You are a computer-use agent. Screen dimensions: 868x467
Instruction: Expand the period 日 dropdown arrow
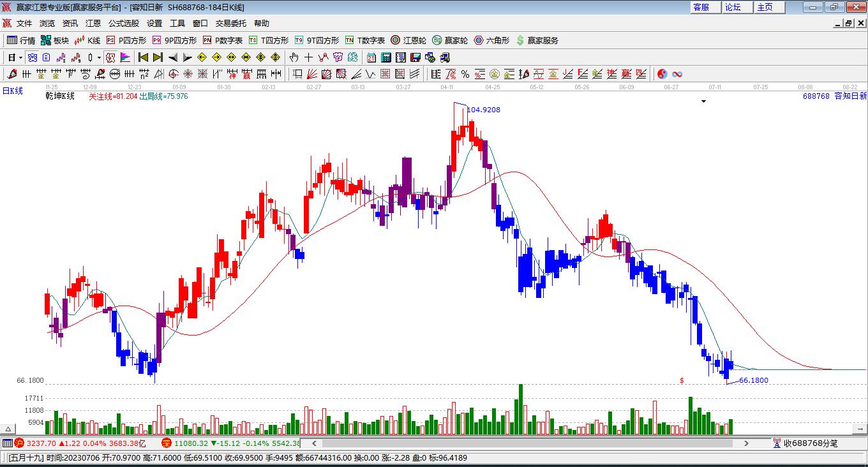point(21,57)
